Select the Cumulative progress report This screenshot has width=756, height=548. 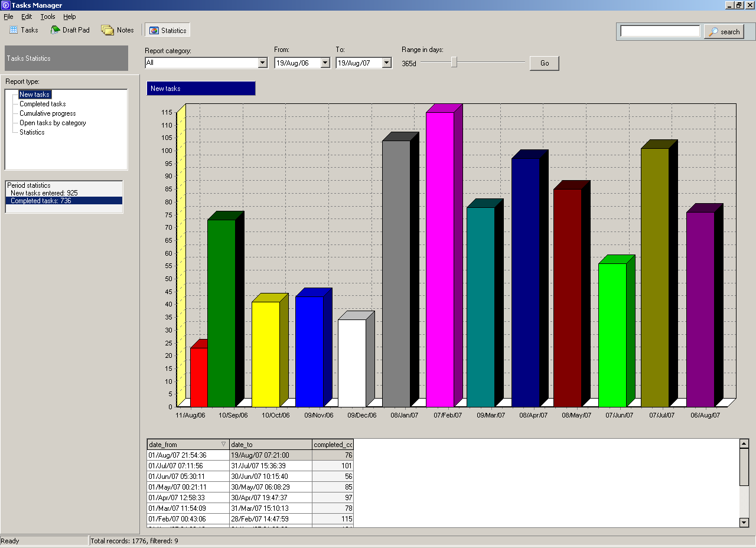coord(47,113)
